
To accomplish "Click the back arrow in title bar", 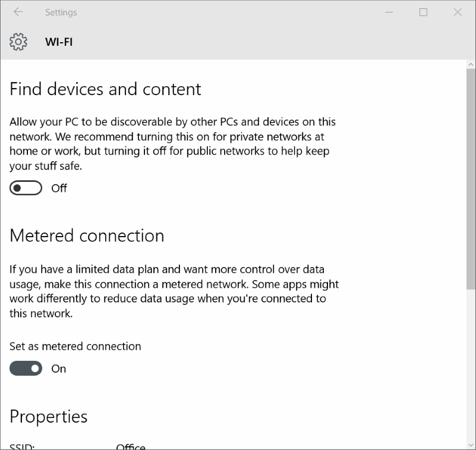I will coord(18,12).
